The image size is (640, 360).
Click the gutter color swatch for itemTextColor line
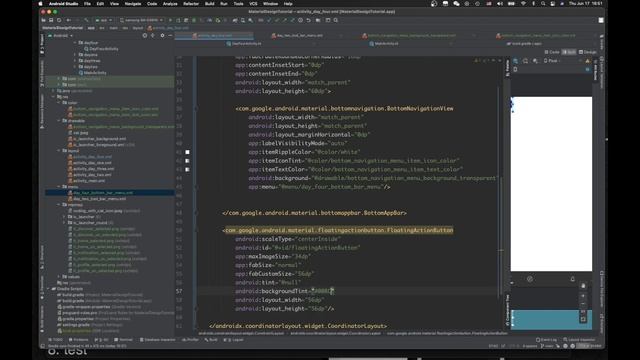click(x=187, y=169)
